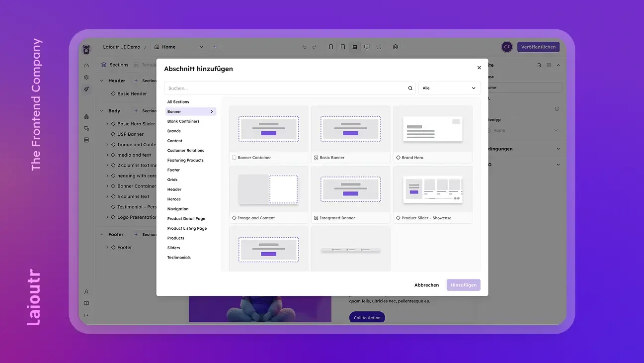Image resolution: width=644 pixels, height=363 pixels.
Task: Click the undo arrow in the top toolbar
Action: (x=304, y=47)
